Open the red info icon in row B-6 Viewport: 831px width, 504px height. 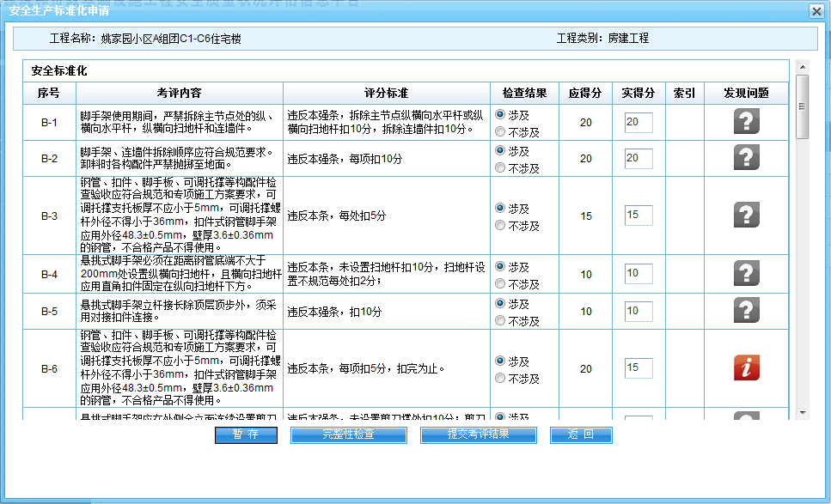pyautogui.click(x=746, y=368)
